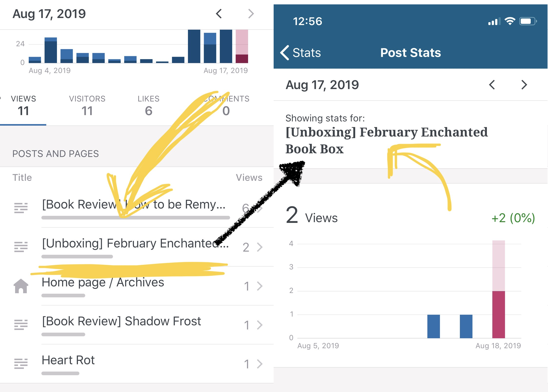Click the Home page house icon
Viewport: 548px width, 392px height.
tap(21, 286)
